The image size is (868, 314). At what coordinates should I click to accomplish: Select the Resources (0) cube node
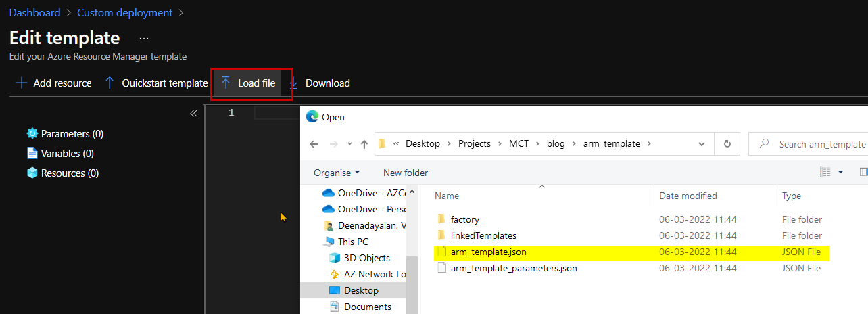pyautogui.click(x=63, y=173)
